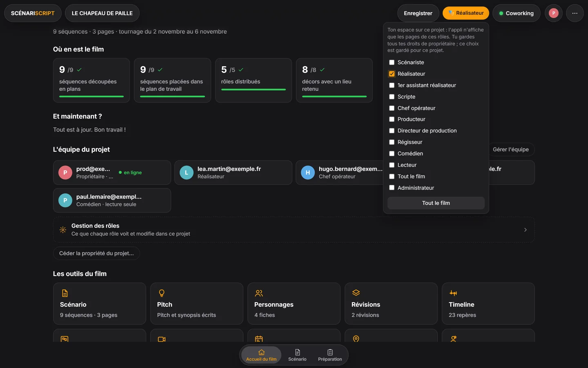The image size is (588, 368).
Task: Open the three-dots more options menu
Action: click(575, 13)
